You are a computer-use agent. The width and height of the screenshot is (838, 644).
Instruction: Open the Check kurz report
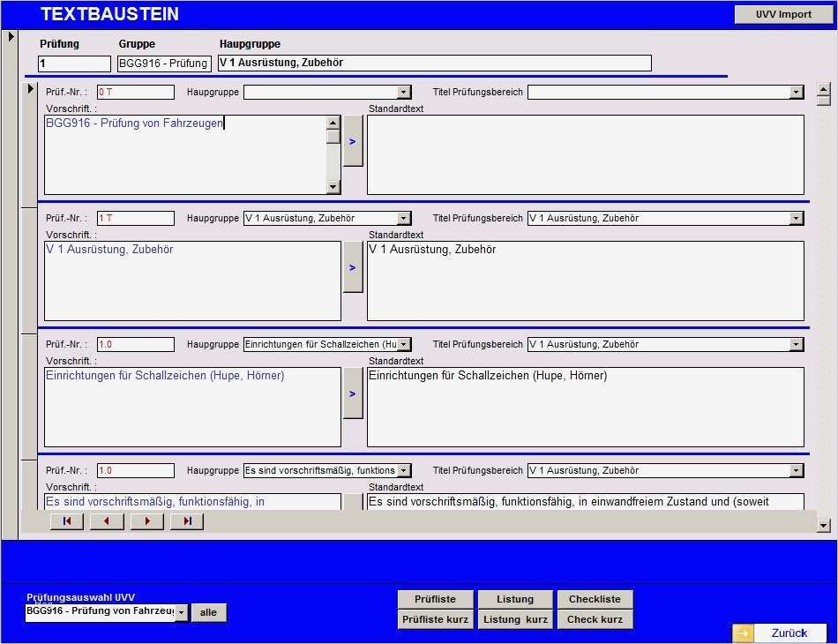[595, 619]
